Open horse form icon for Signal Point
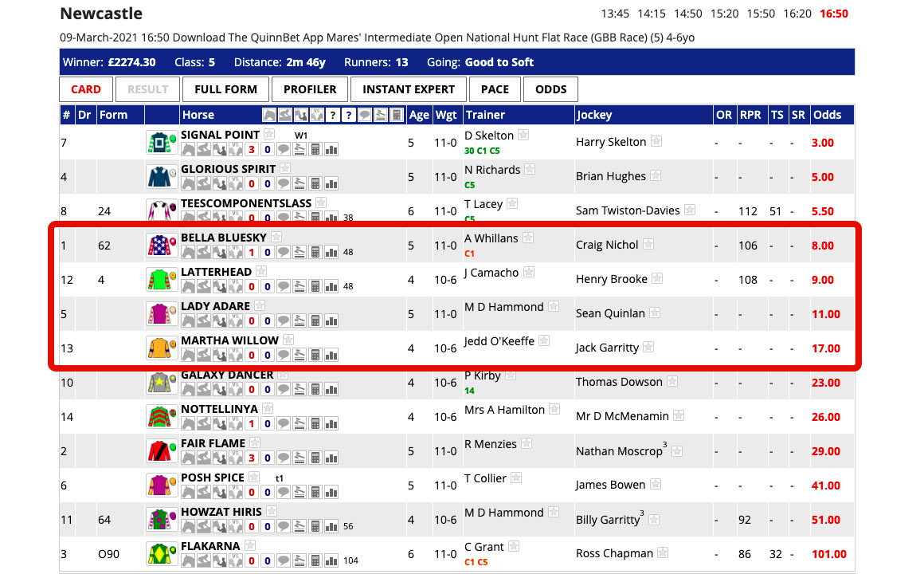 pyautogui.click(x=188, y=150)
